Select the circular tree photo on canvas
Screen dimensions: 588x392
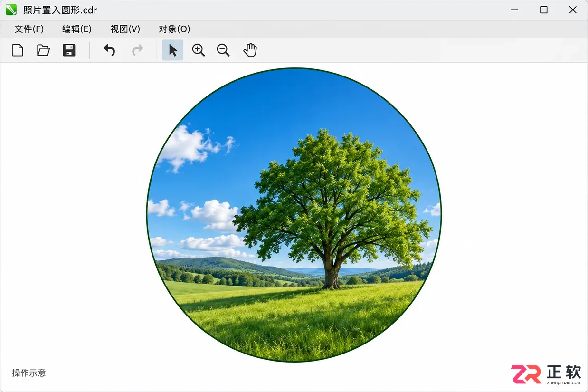coord(294,215)
